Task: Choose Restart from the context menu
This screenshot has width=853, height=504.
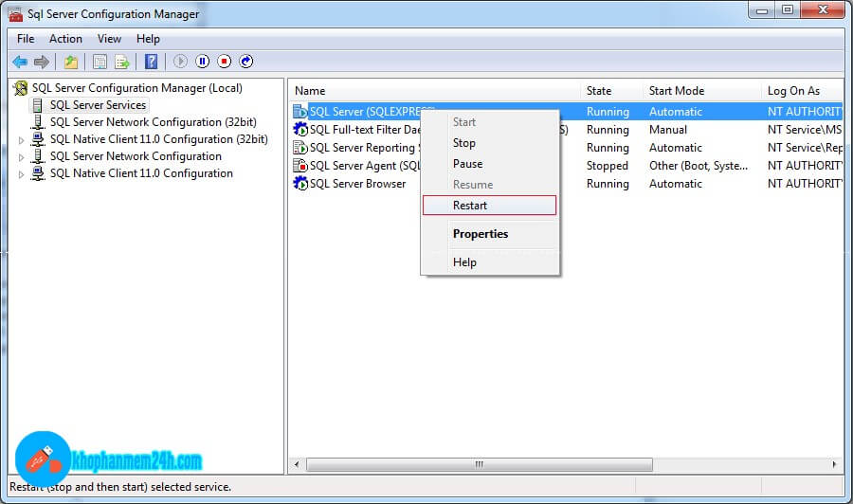Action: 470,206
